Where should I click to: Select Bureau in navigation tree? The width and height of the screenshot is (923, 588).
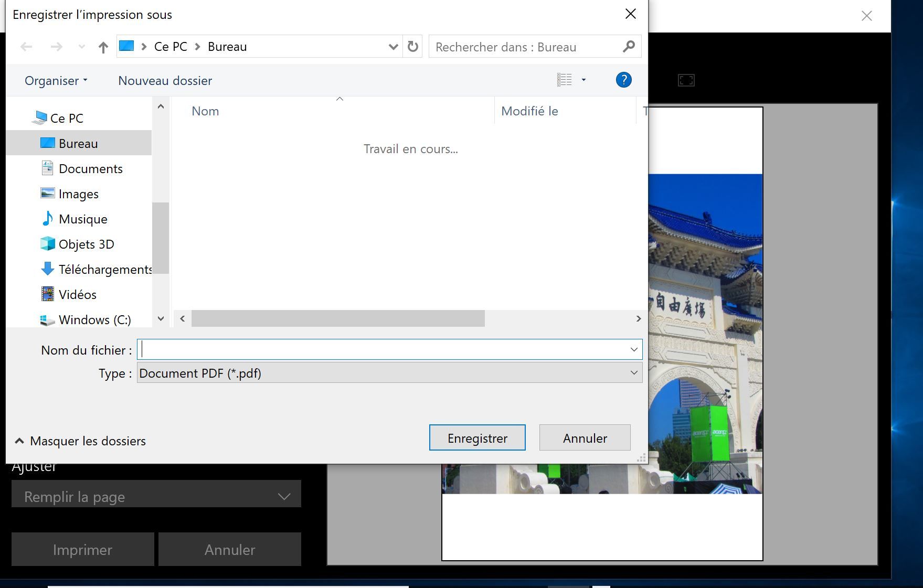pos(79,143)
